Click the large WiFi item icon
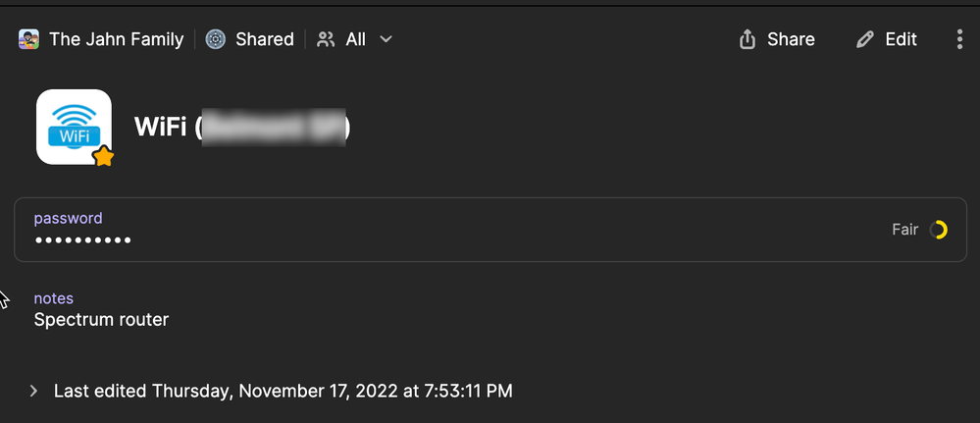This screenshot has height=423, width=980. pos(74,127)
